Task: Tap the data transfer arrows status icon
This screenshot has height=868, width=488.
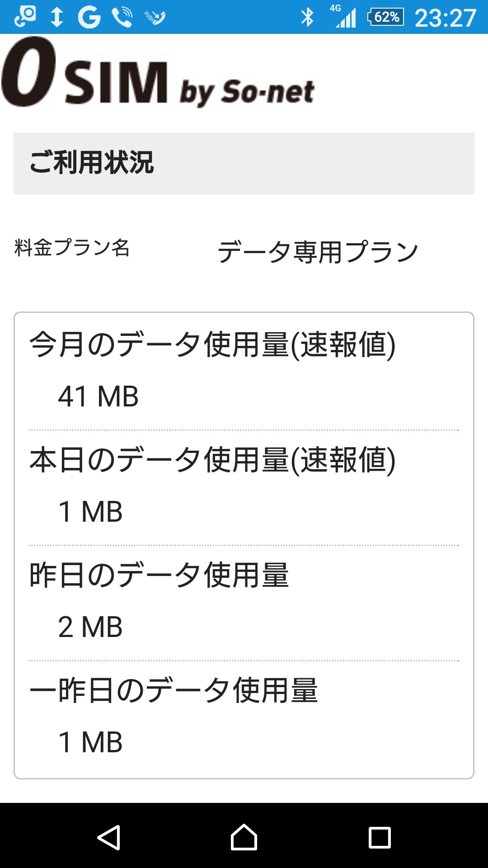Action: point(57,18)
